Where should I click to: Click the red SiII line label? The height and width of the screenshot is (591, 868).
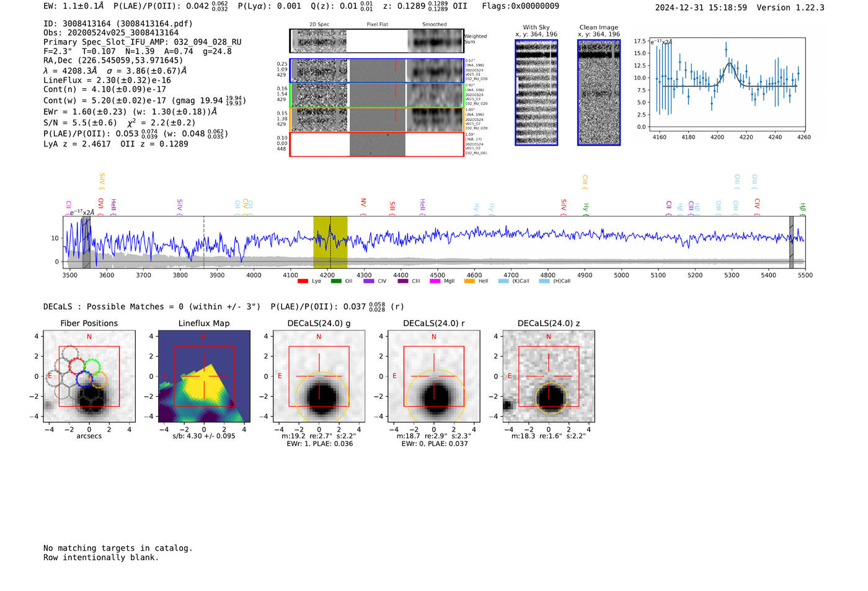[392, 207]
